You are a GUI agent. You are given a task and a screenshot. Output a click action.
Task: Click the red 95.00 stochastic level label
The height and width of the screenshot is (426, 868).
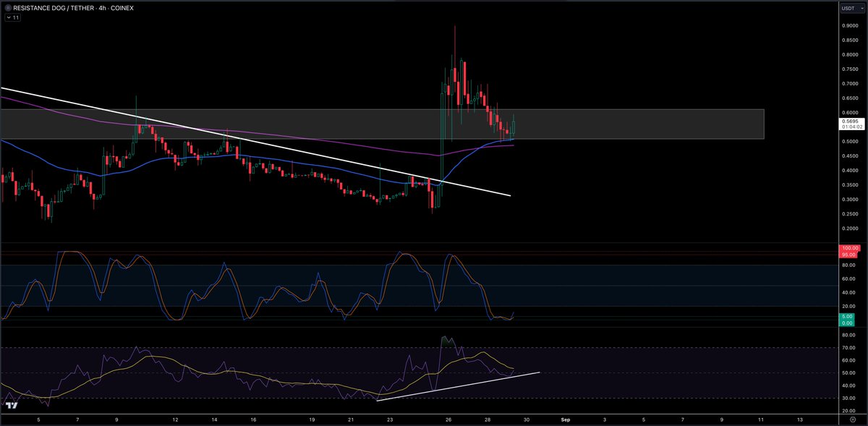click(x=848, y=255)
